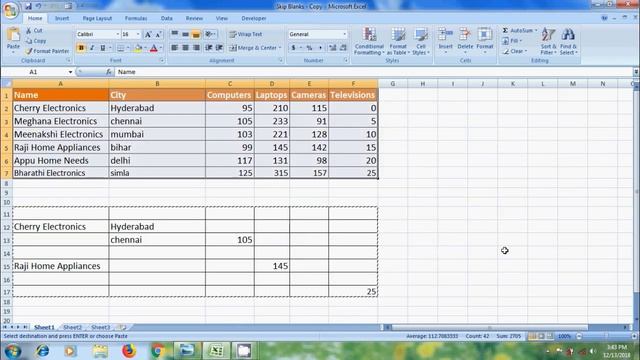The height and width of the screenshot is (360, 640).
Task: Click Decrease Decimal
Action: [343, 48]
